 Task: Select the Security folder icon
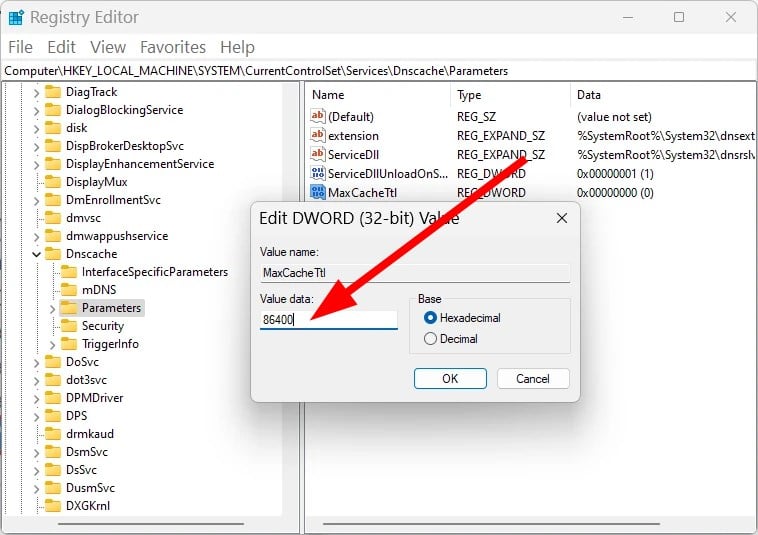click(69, 326)
